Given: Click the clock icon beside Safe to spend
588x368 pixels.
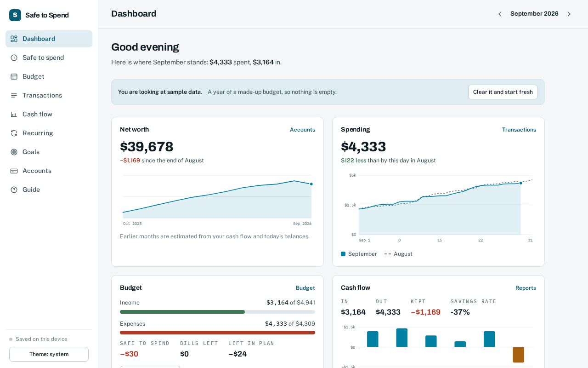Looking at the screenshot, I should tap(14, 58).
